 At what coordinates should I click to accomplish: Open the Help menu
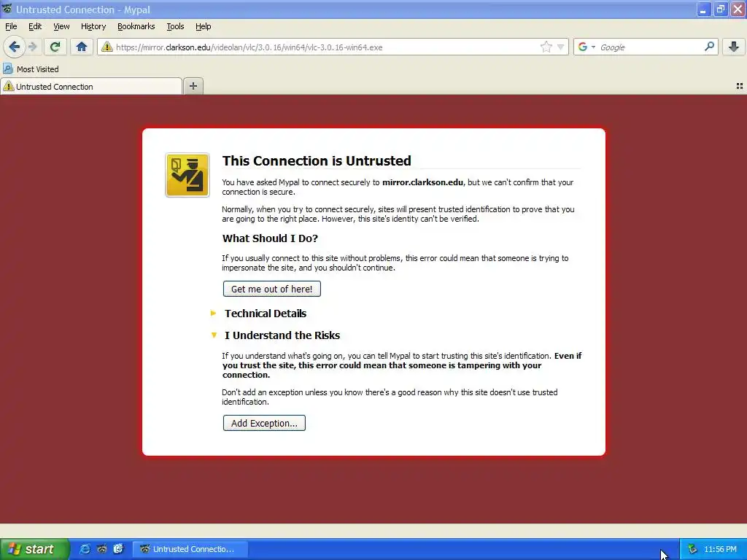click(204, 26)
